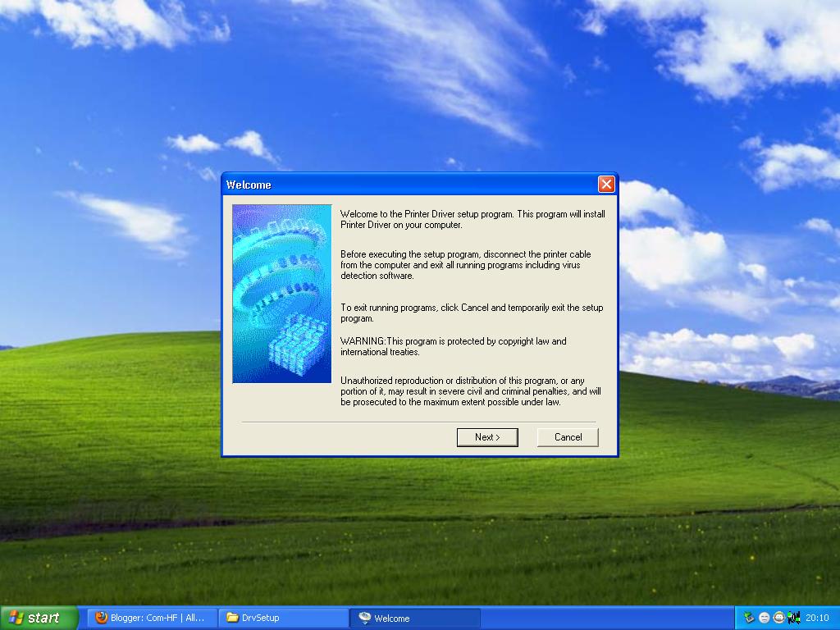Click the 'To exit running programs' paragraph
Viewport: 840px width, 630px height.
pos(472,313)
